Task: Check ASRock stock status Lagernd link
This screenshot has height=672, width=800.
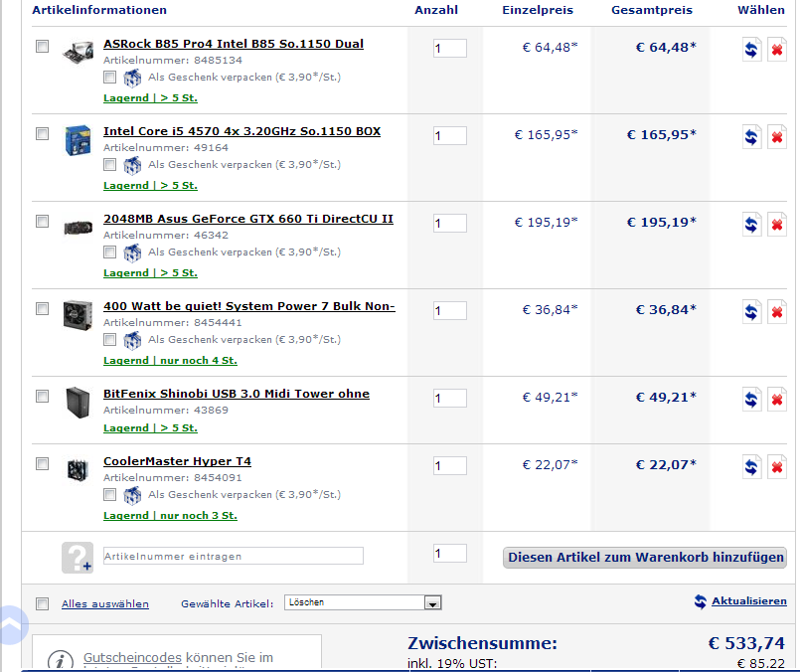Action: [x=150, y=98]
